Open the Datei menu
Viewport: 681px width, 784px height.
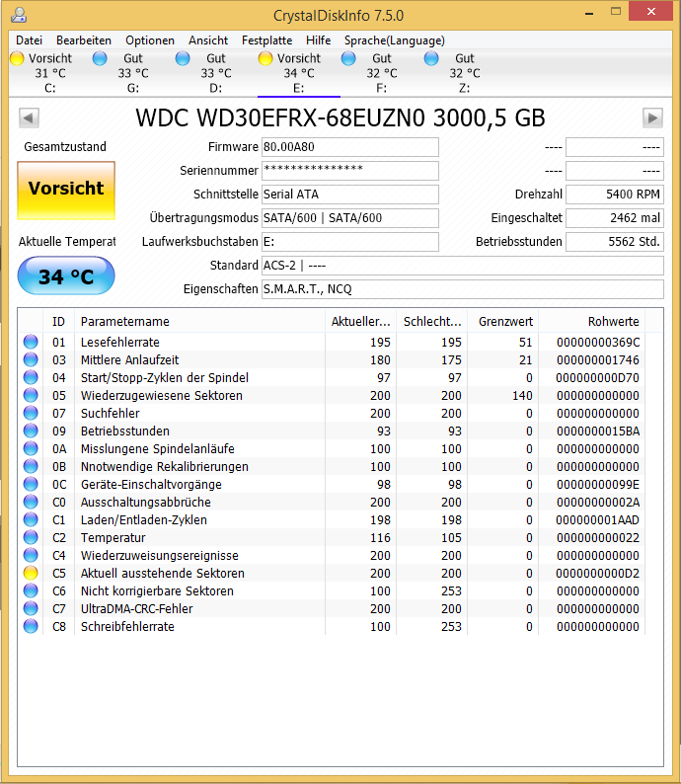(29, 40)
